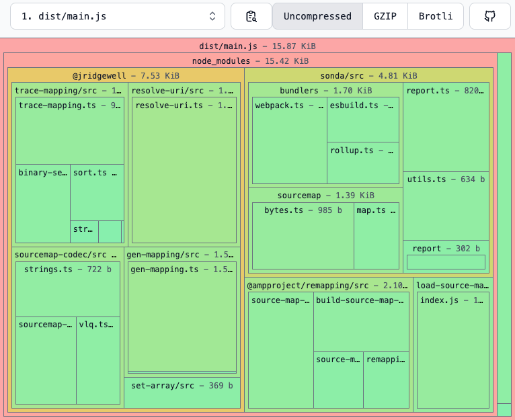Image resolution: width=515 pixels, height=420 pixels.
Task: Click the sort.ts tile
Action: tap(97, 192)
